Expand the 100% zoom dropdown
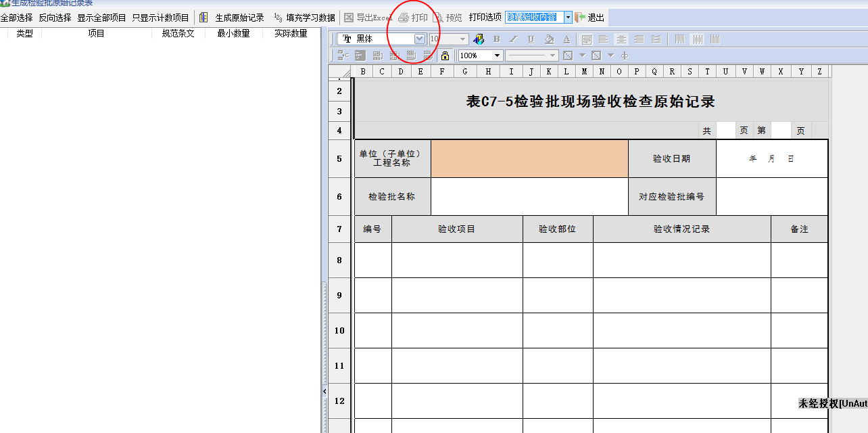 (498, 55)
